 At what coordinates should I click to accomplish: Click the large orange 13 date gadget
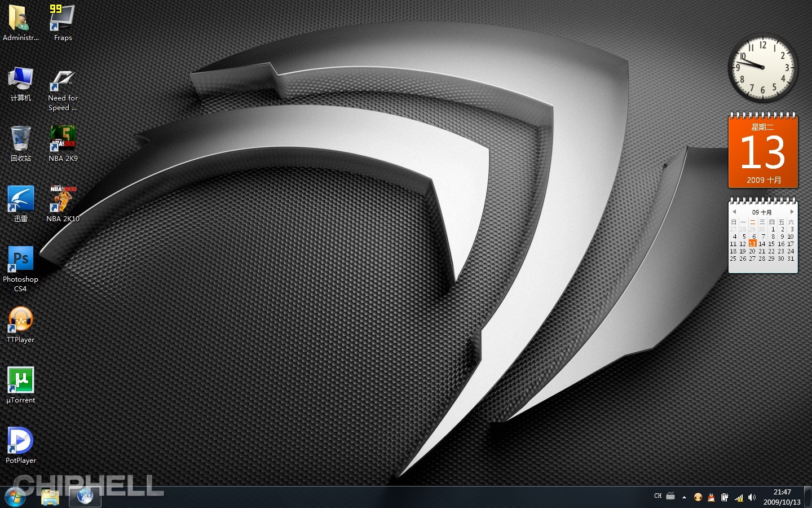coord(763,151)
